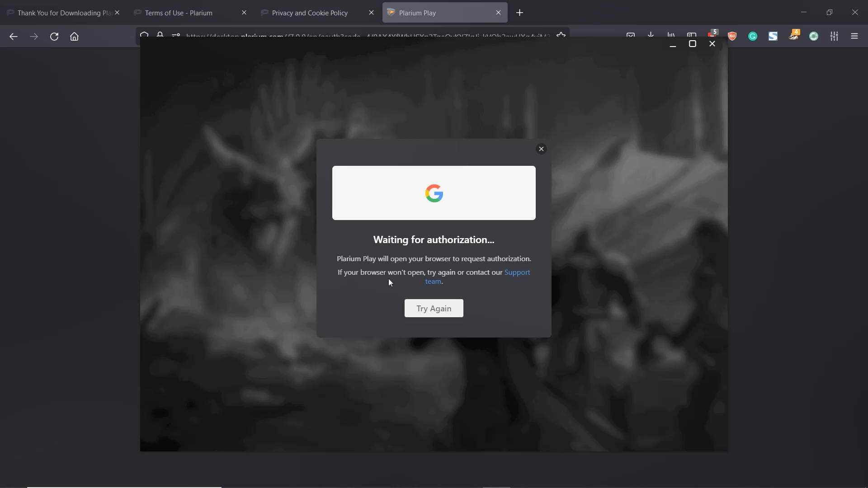Open the Pocket save icon

631,35
